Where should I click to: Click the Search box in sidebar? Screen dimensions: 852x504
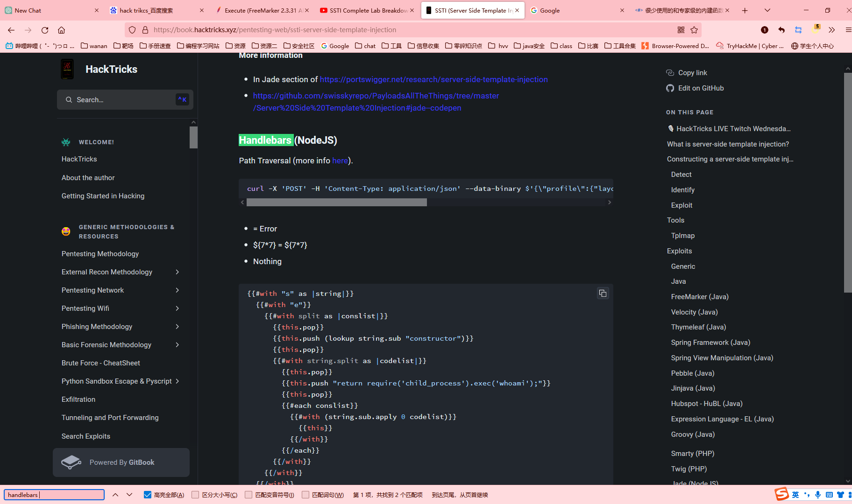[125, 100]
